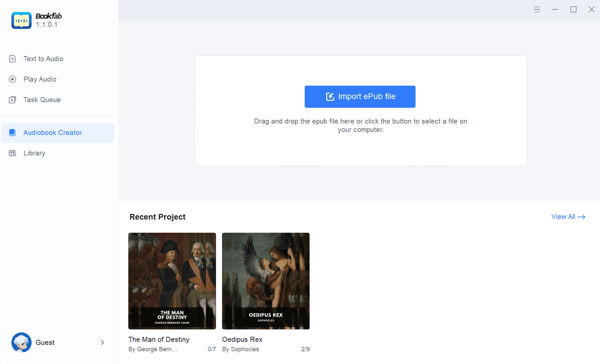Open the Oedipus Rex cover thumbnail
Screen dimensions: 600x364
click(266, 281)
